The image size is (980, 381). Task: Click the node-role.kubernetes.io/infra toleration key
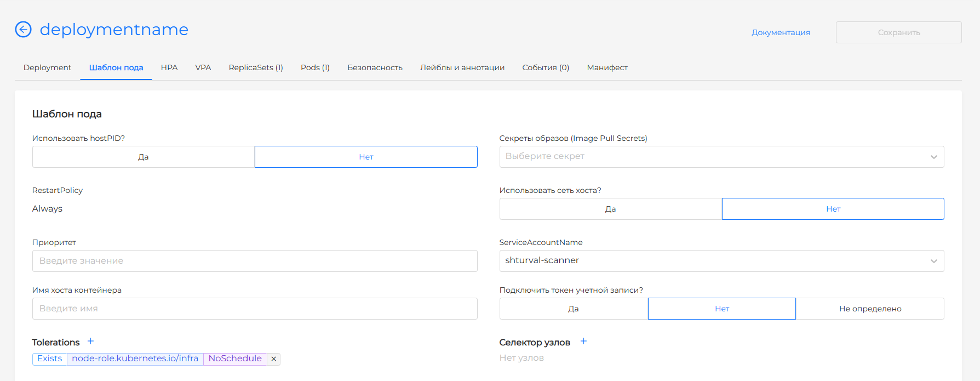[x=135, y=359]
